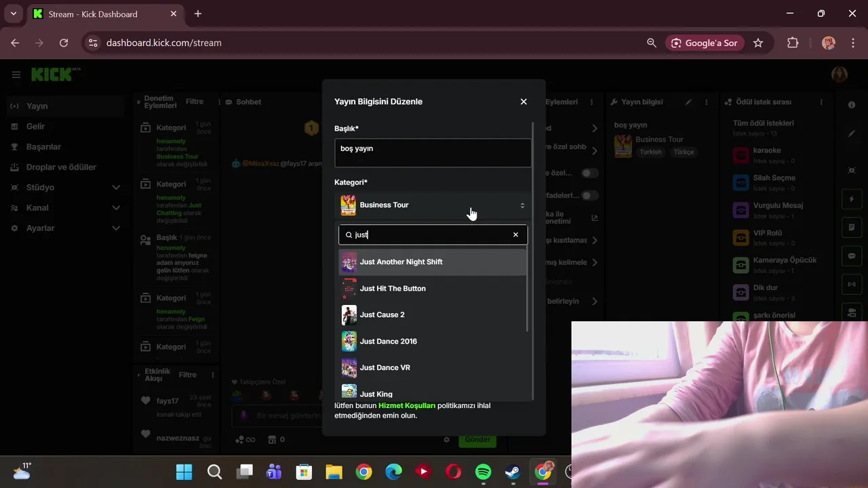This screenshot has width=868, height=488.
Task: Pick Just King category
Action: coord(433,392)
